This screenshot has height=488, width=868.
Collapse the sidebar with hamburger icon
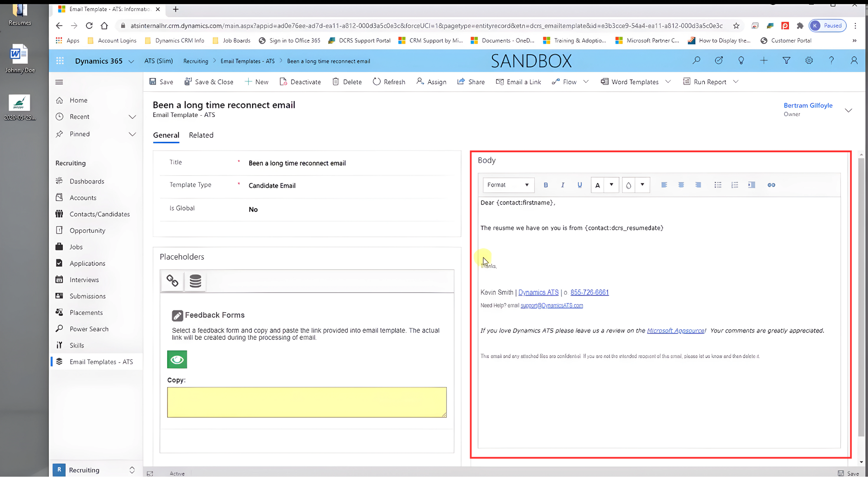coord(59,82)
